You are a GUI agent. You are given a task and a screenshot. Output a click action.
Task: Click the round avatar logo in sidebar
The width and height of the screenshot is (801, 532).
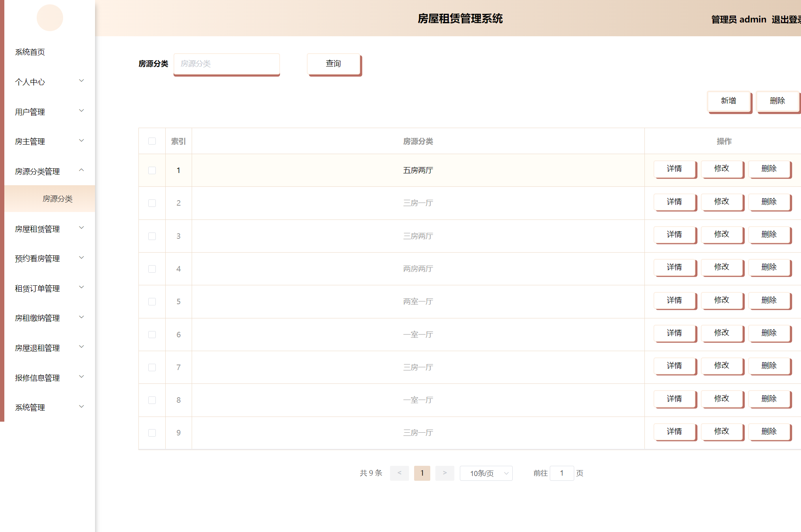pos(50,18)
